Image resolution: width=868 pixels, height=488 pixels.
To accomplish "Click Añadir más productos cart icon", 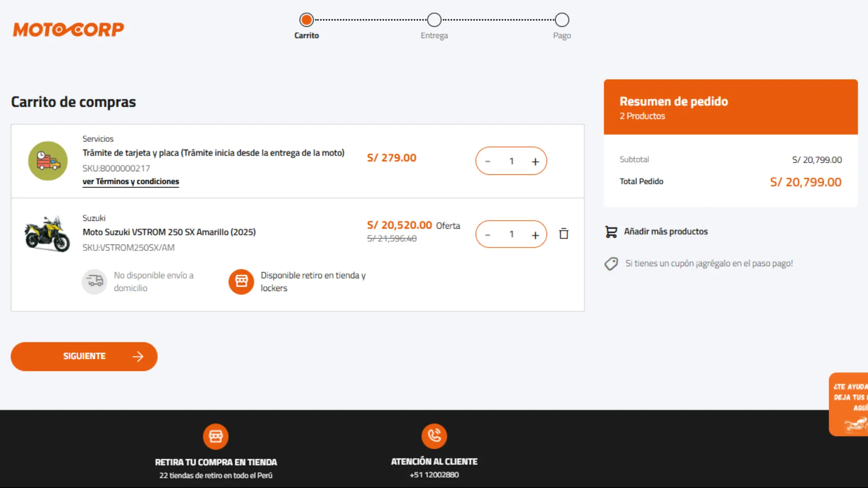I will tap(611, 232).
